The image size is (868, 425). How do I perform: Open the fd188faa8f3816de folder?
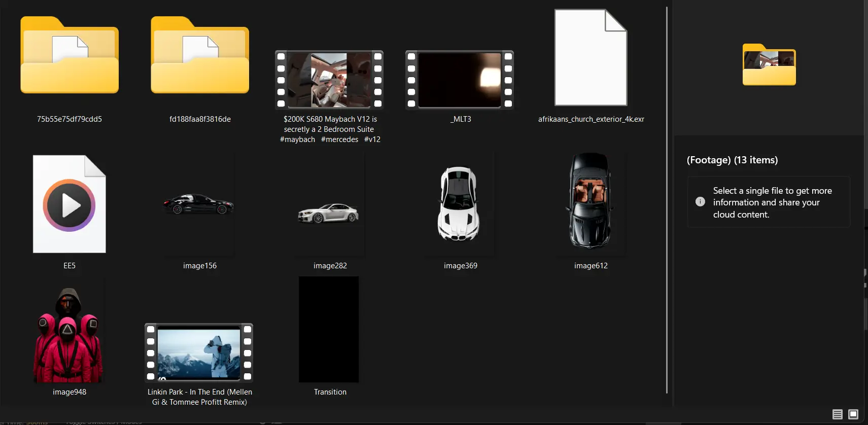click(x=200, y=56)
